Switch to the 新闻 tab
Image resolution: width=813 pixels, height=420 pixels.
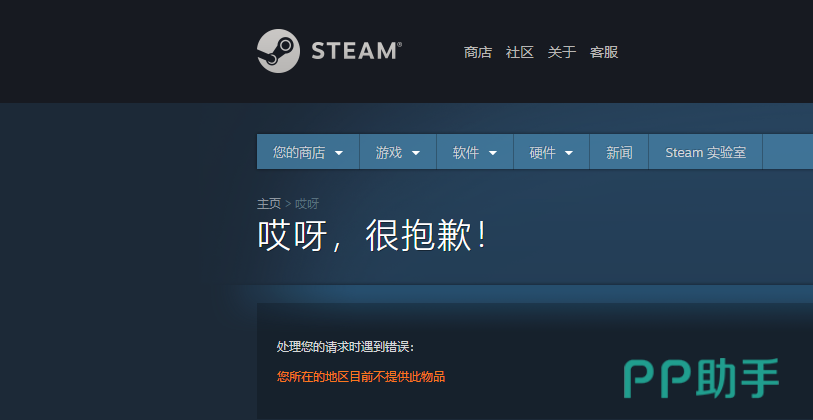tap(619, 153)
